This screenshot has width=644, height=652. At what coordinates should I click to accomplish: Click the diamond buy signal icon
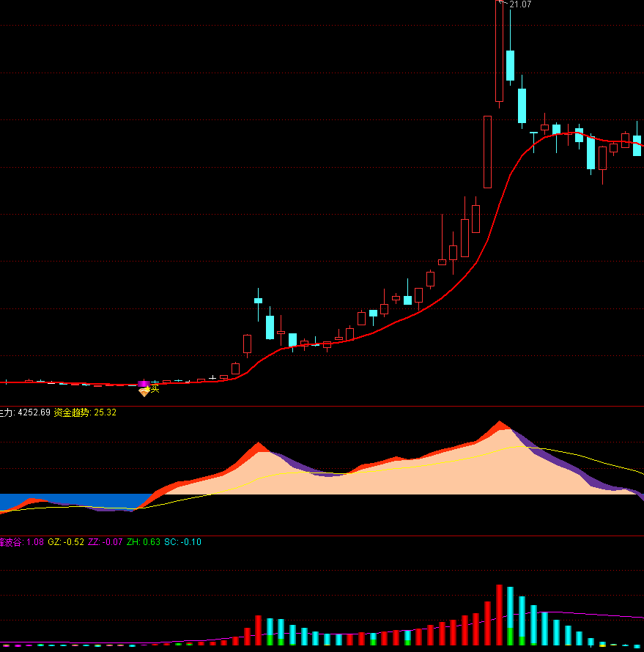click(144, 392)
